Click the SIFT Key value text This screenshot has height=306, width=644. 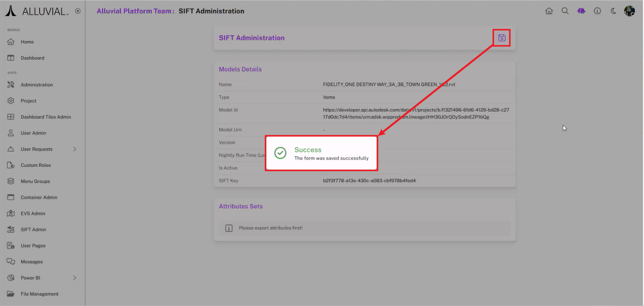369,181
